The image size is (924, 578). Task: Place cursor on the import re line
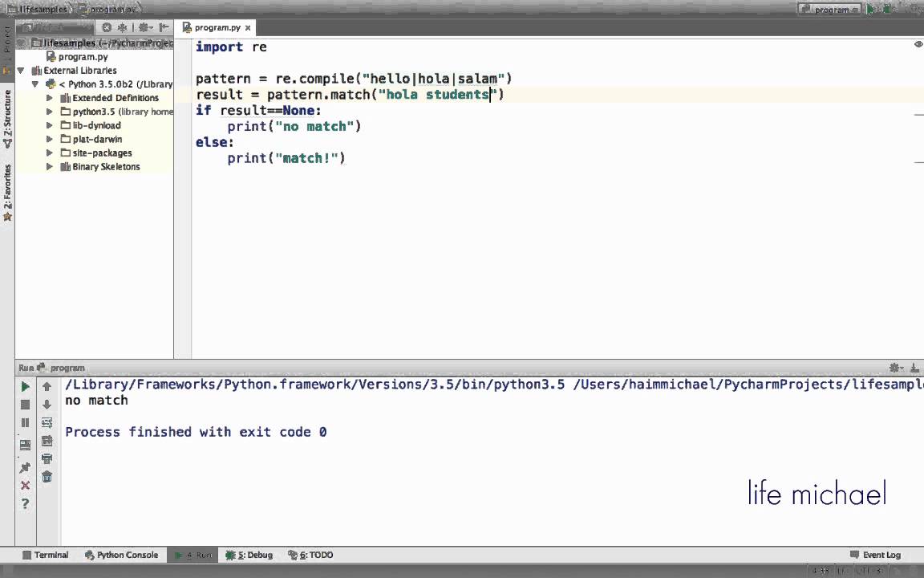231,47
